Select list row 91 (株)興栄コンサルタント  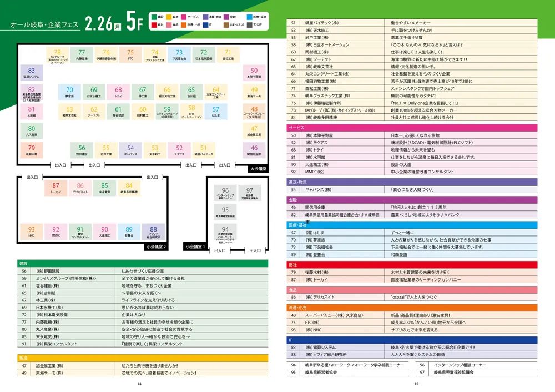[x=143, y=344]
